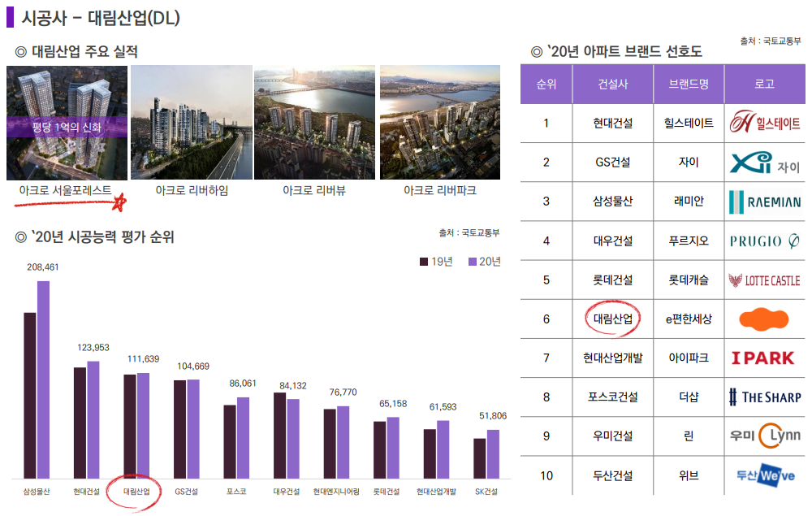Click the 삼성물산 chart axis label
This screenshot has width=812, height=516.
(37, 492)
